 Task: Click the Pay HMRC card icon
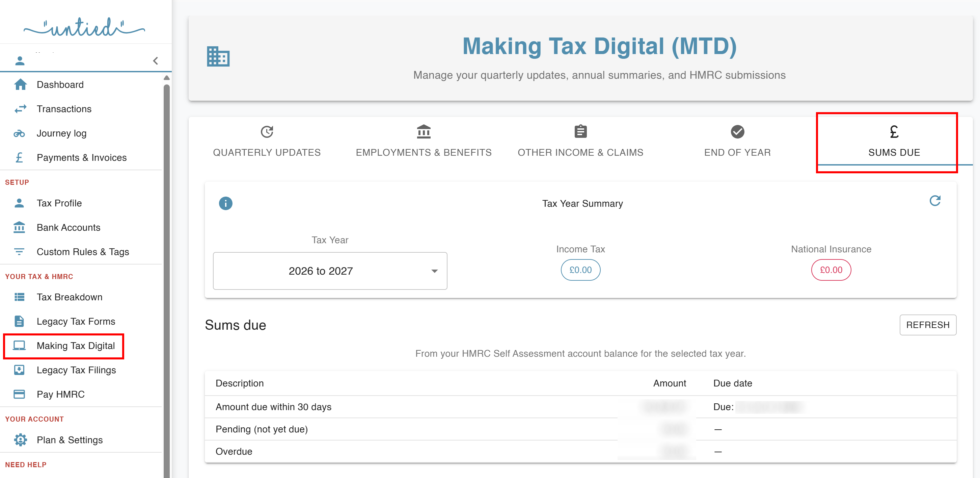click(x=19, y=394)
